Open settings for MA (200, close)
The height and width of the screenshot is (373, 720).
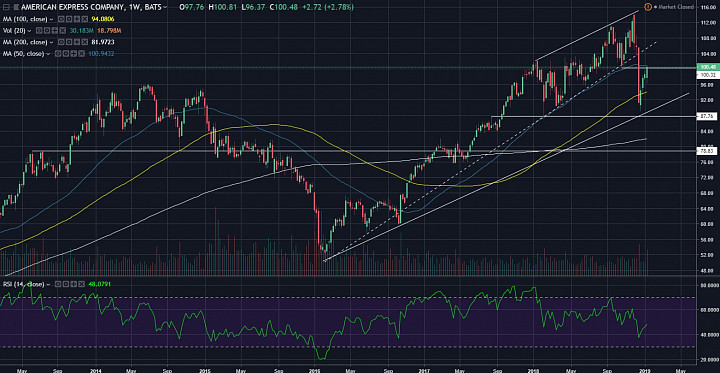(69, 42)
